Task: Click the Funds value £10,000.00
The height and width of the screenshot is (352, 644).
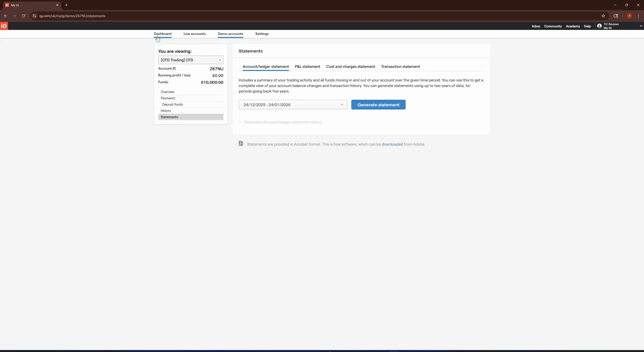Action: pos(212,82)
